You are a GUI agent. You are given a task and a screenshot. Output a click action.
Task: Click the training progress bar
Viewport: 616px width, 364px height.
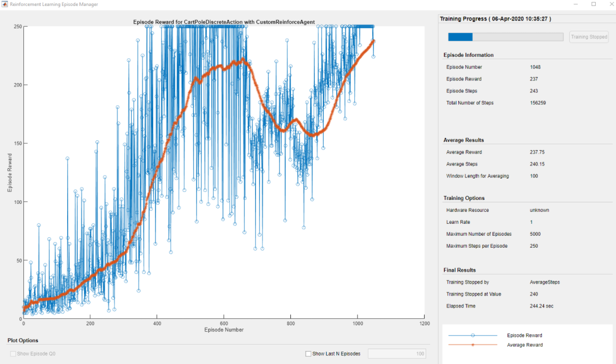(506, 37)
